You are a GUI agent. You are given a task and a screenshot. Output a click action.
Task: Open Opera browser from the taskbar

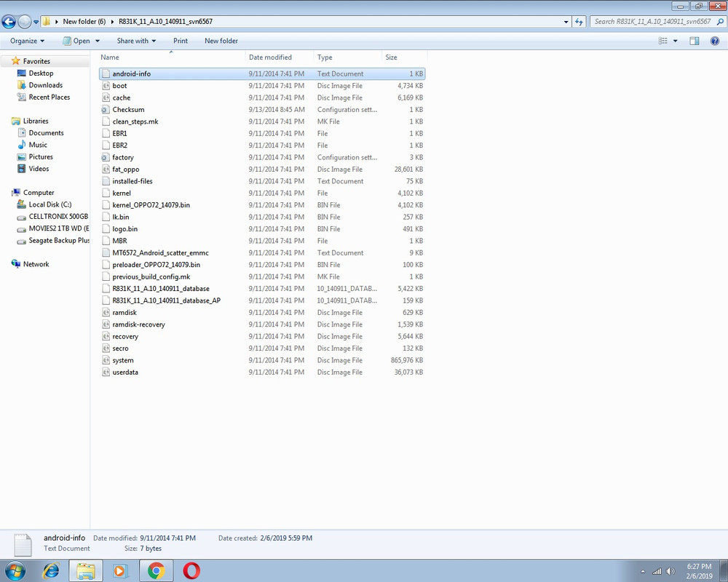(191, 570)
